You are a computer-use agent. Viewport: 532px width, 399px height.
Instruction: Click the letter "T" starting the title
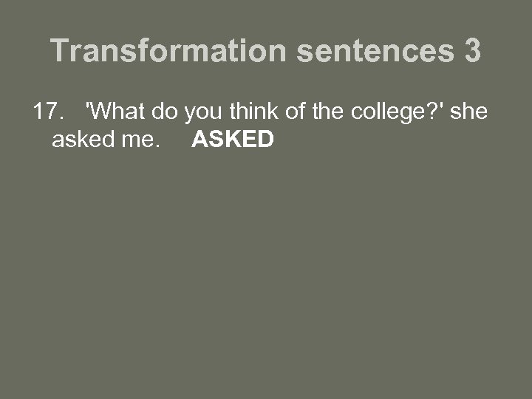pos(58,51)
